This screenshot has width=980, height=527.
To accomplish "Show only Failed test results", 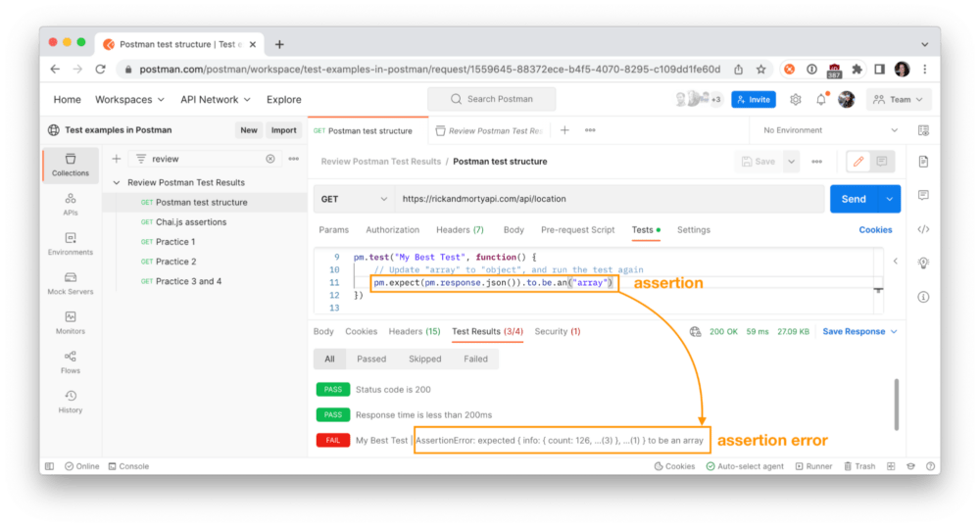I will pyautogui.click(x=475, y=359).
